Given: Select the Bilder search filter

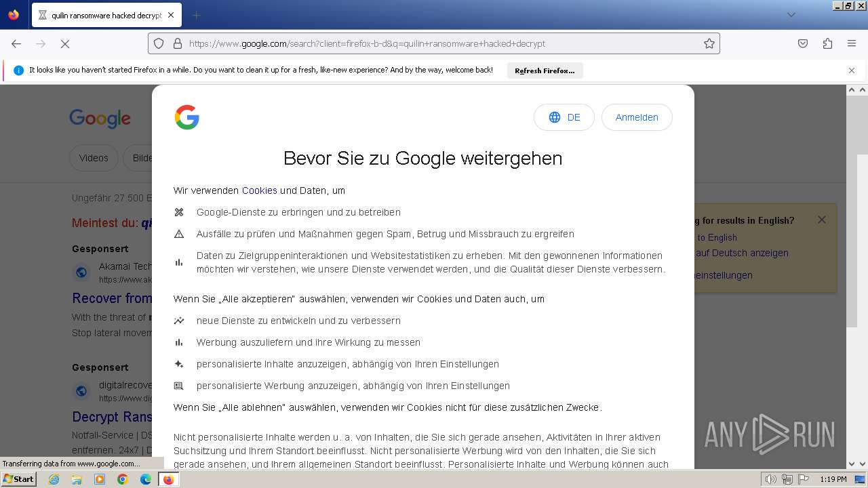Looking at the screenshot, I should point(138,158).
